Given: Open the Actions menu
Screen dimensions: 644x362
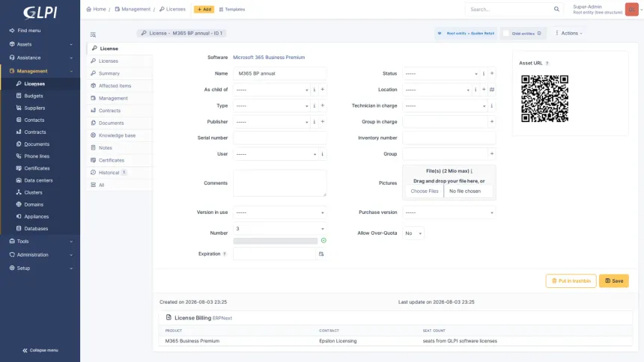Looking at the screenshot, I should (569, 33).
